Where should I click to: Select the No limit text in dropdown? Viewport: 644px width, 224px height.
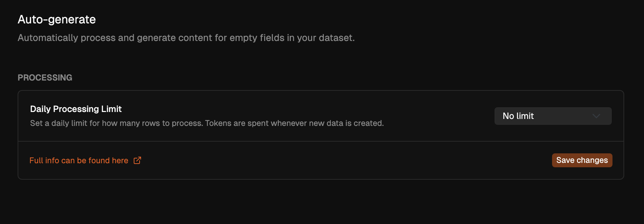click(x=518, y=116)
